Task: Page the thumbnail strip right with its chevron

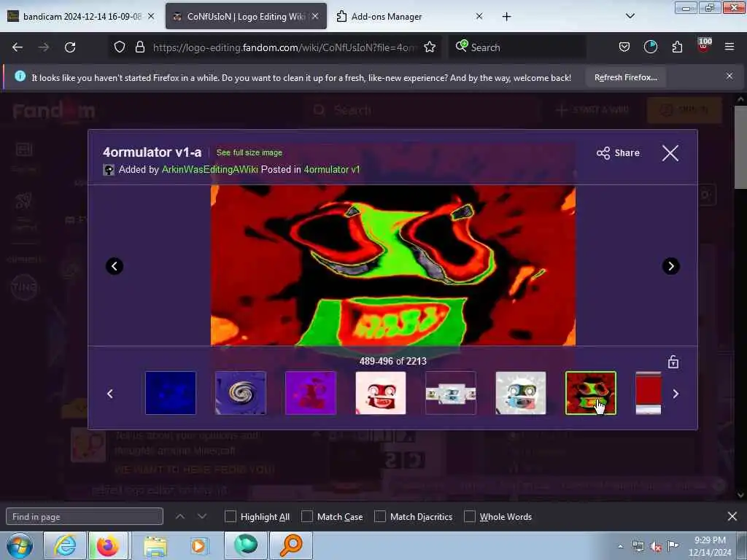Action: pyautogui.click(x=676, y=394)
